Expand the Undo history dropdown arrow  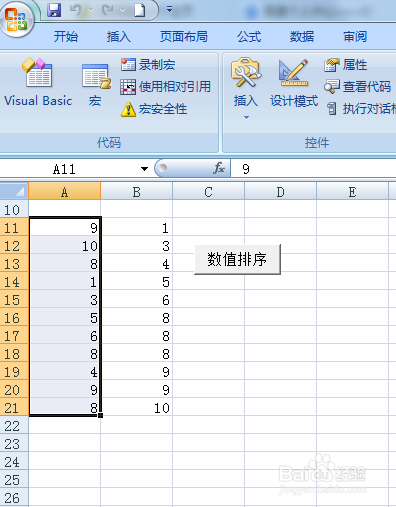(90, 10)
